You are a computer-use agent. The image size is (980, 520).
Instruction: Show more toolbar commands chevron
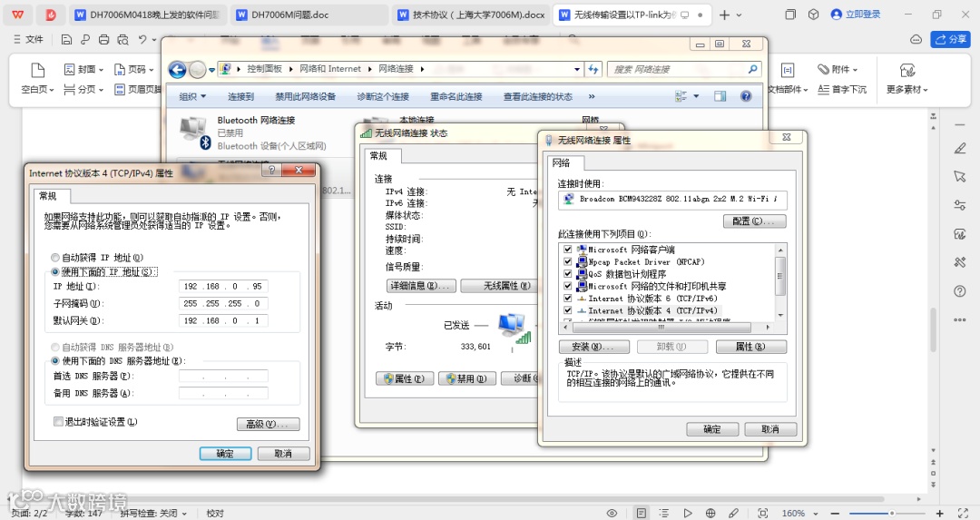pyautogui.click(x=592, y=96)
